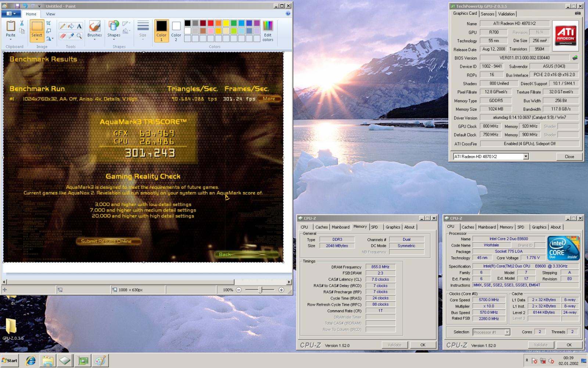Select the Fill with color bucket tool
This screenshot has width=588, height=368.
71,26
